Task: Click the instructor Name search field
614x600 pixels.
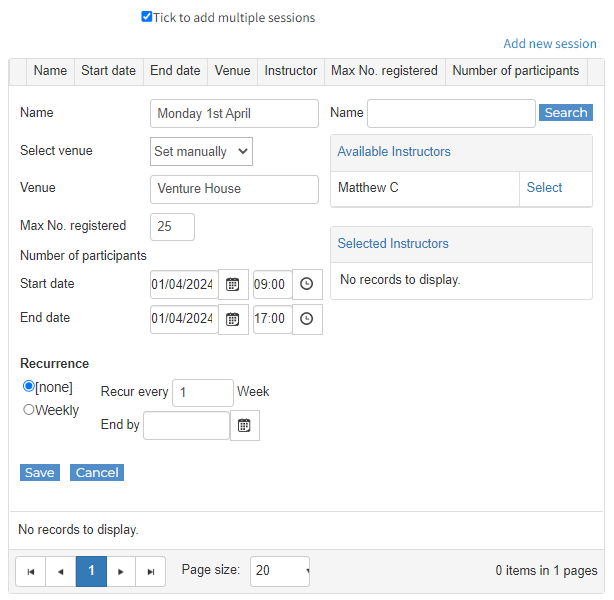Action: pyautogui.click(x=451, y=113)
